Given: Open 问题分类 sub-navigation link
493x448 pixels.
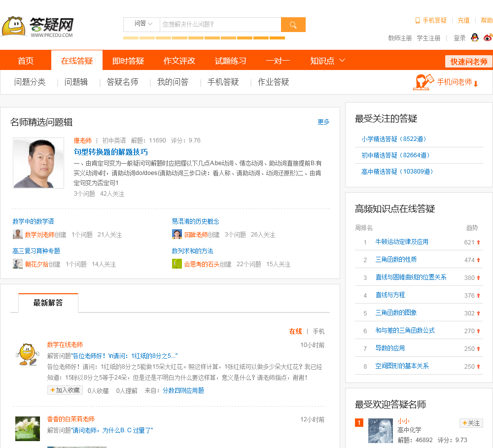Looking at the screenshot, I should click(x=30, y=82).
